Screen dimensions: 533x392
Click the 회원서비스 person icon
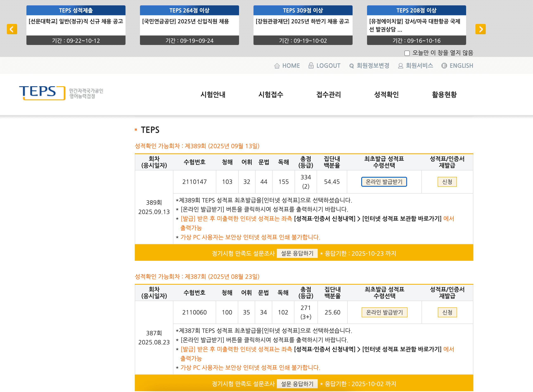[400, 66]
